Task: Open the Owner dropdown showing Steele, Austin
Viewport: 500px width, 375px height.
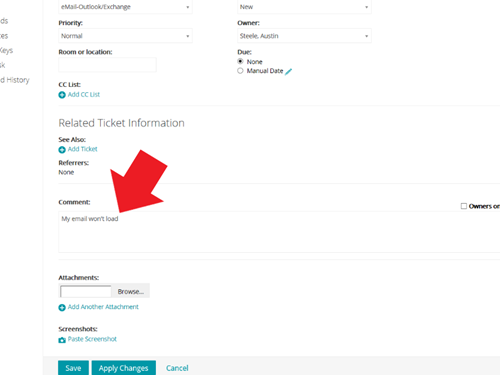Action: click(304, 36)
